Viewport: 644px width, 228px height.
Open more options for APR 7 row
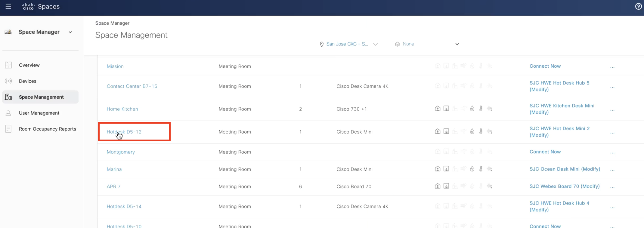(612, 187)
